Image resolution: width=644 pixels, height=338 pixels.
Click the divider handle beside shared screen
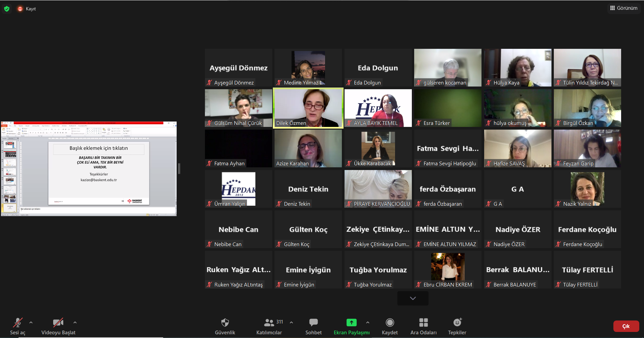click(x=179, y=169)
